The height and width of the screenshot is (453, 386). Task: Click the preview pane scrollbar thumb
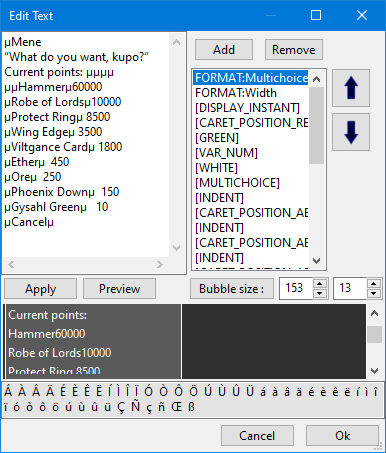click(374, 334)
